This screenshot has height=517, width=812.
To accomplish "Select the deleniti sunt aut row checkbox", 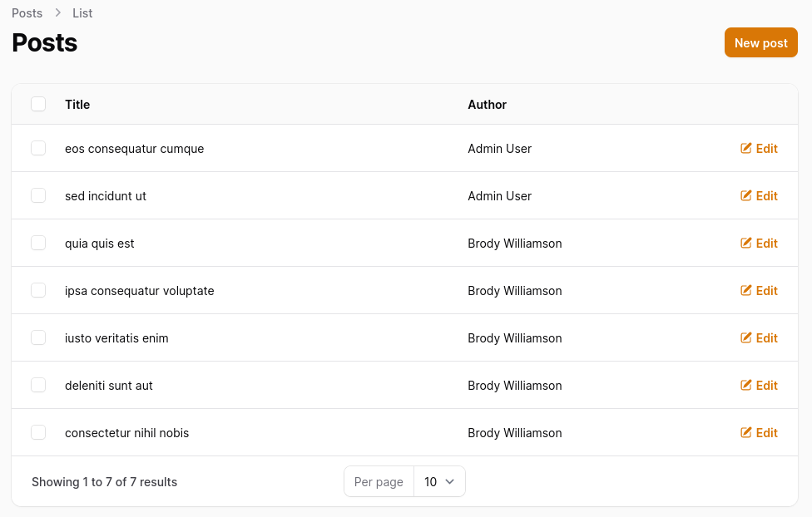I will click(x=38, y=385).
